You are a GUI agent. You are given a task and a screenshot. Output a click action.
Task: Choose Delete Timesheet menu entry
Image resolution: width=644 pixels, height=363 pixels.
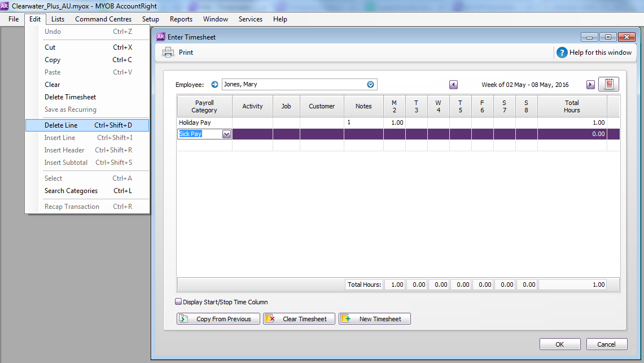(x=70, y=97)
